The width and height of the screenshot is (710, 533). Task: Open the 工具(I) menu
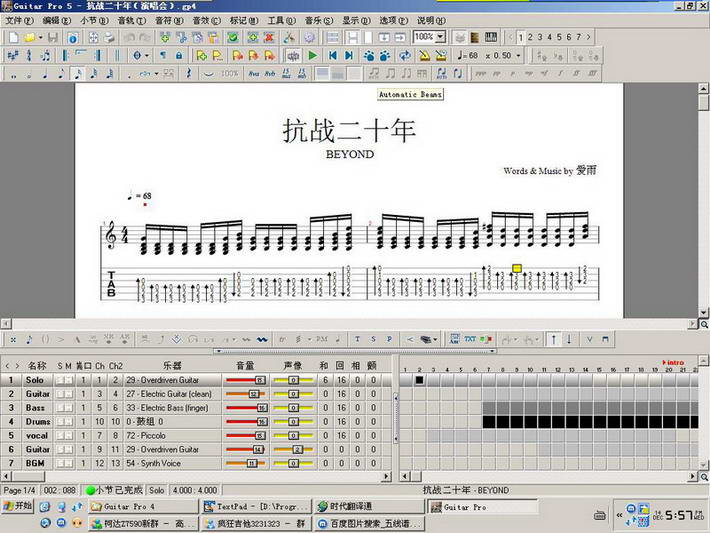pyautogui.click(x=281, y=20)
